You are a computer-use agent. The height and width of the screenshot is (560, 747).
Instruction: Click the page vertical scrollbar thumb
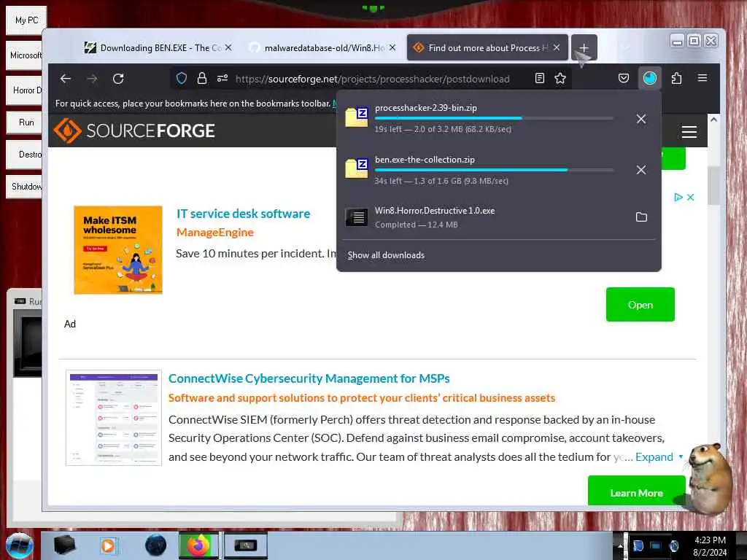[x=713, y=186]
